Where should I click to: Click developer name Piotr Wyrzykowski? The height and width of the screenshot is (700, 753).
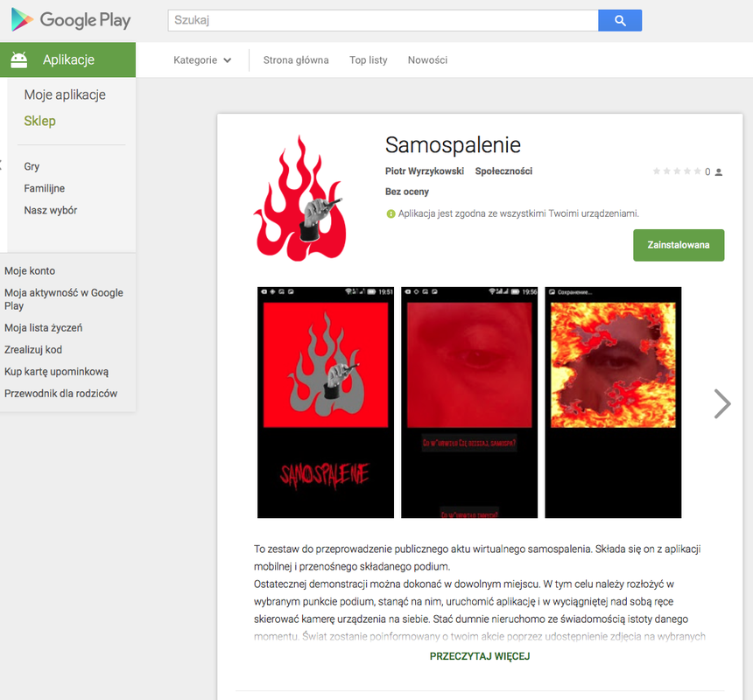pyautogui.click(x=425, y=171)
